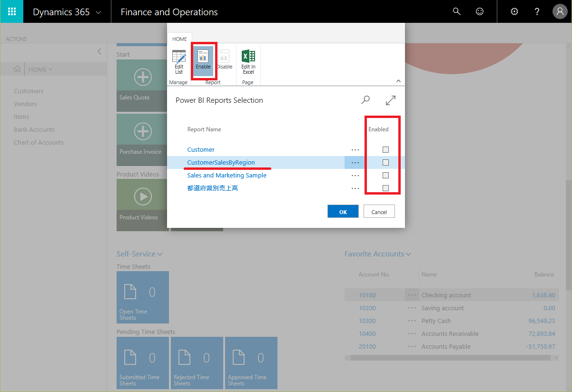
Task: Open the ACTIONS menu
Action: click(x=16, y=39)
